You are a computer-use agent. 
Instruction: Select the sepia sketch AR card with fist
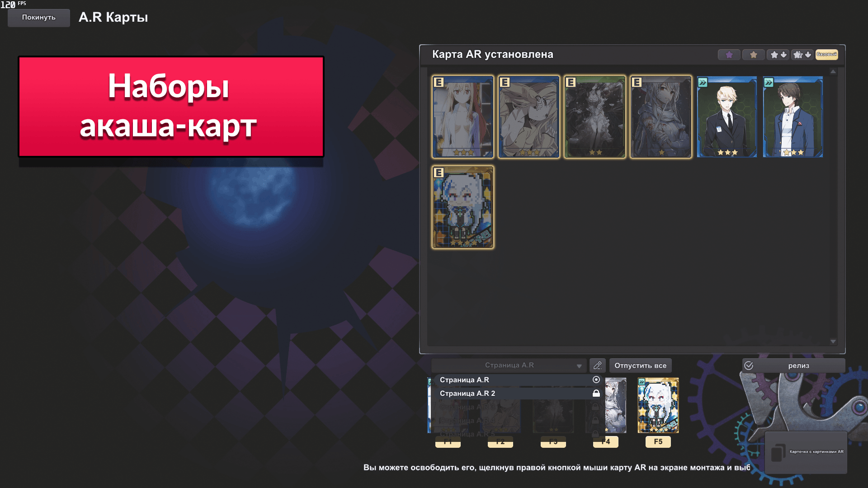pyautogui.click(x=528, y=117)
